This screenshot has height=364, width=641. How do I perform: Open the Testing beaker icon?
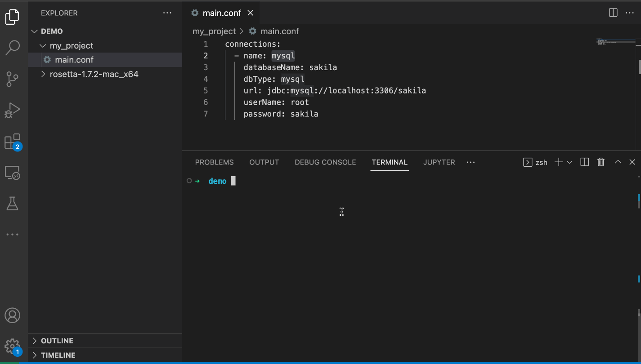pos(12,204)
